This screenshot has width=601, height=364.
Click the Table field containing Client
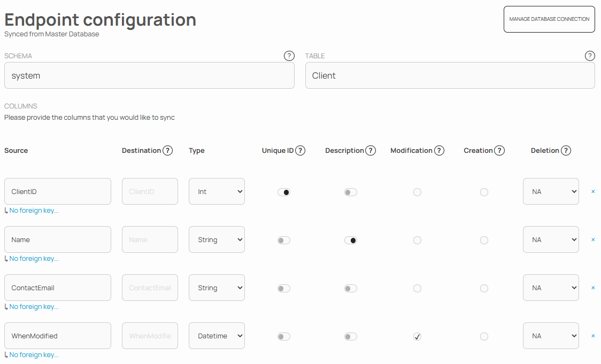click(450, 75)
